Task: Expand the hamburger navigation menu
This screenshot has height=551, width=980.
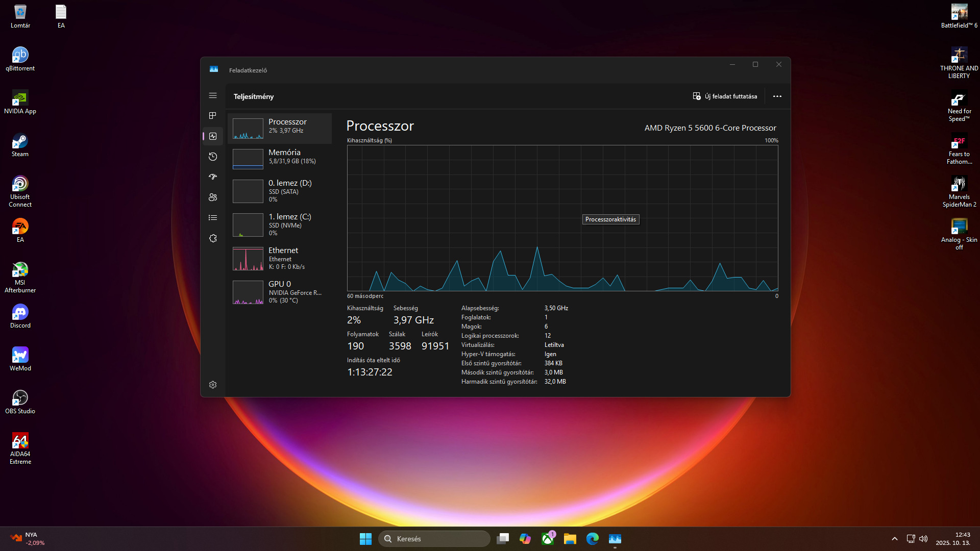Action: [213, 95]
